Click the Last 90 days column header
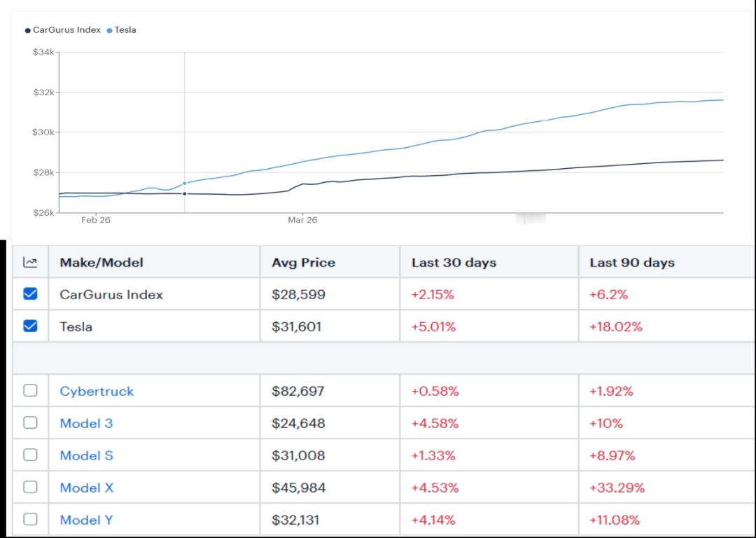The height and width of the screenshot is (538, 756). click(632, 263)
